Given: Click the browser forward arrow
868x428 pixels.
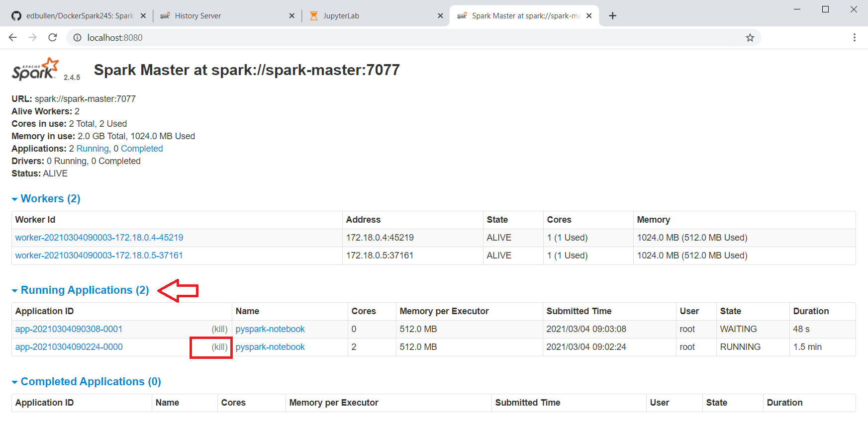Looking at the screenshot, I should click(x=33, y=37).
